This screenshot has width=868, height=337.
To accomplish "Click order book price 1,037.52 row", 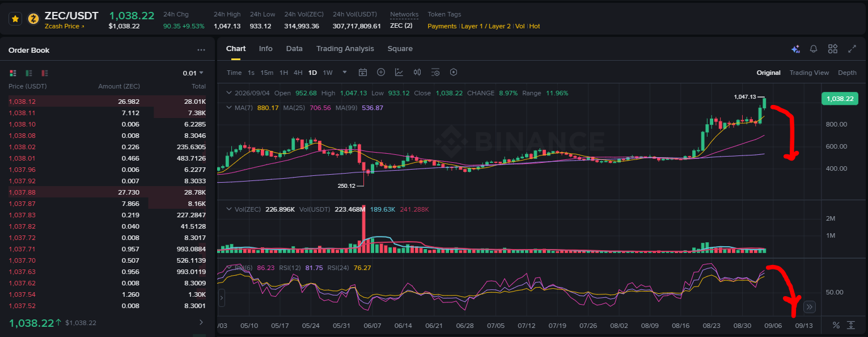I will 107,306.
